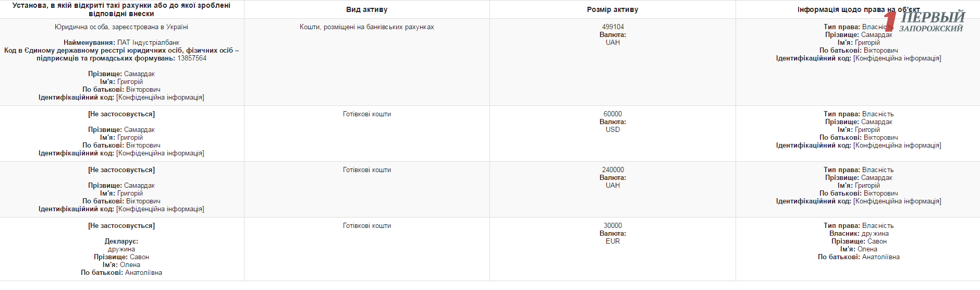Image resolution: width=980 pixels, height=290 pixels.
Task: Click the asset amount 30000
Action: [612, 226]
